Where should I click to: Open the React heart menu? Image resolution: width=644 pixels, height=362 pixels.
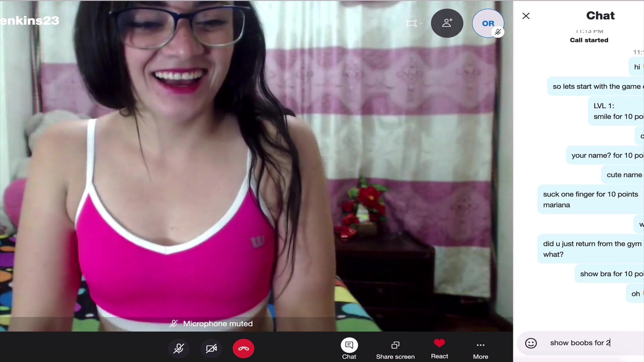[439, 344]
